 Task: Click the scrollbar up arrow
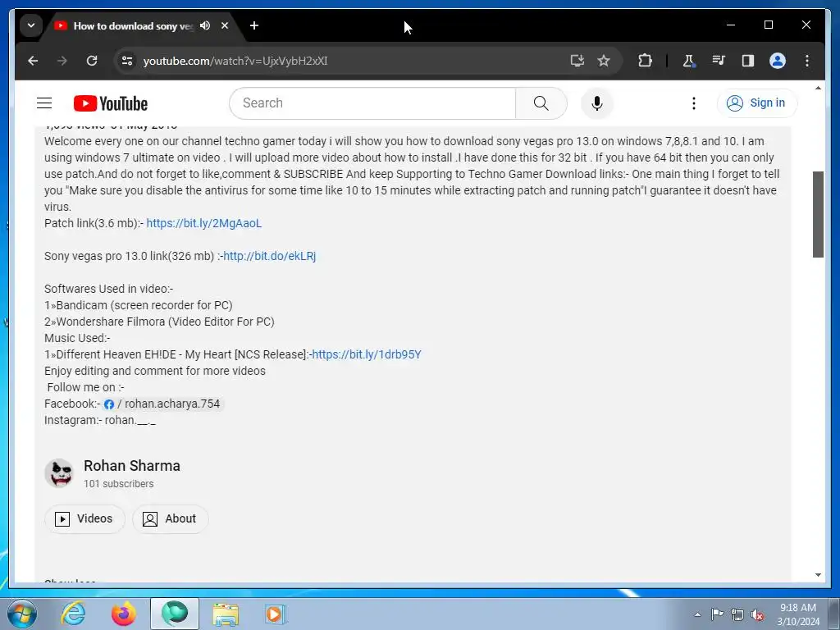tap(818, 88)
